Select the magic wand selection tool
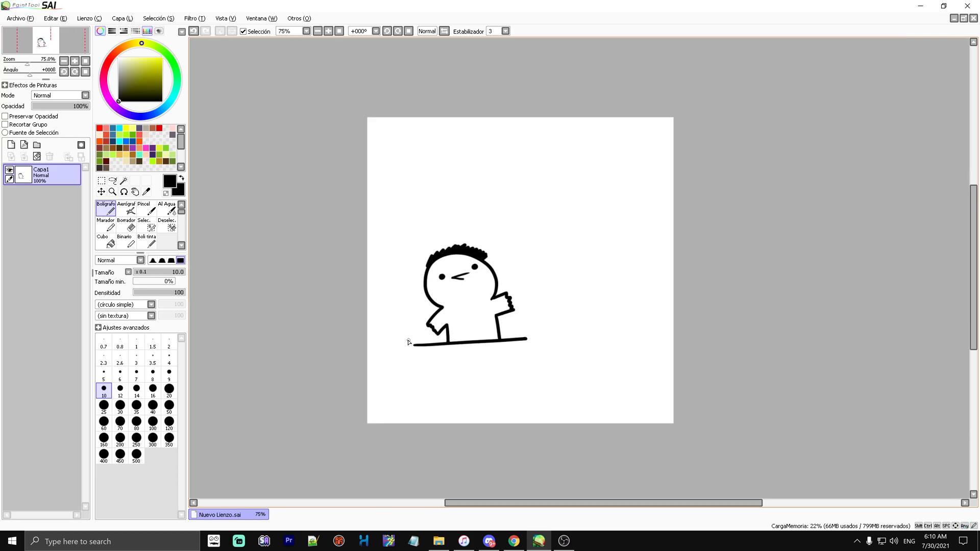 [x=124, y=181]
